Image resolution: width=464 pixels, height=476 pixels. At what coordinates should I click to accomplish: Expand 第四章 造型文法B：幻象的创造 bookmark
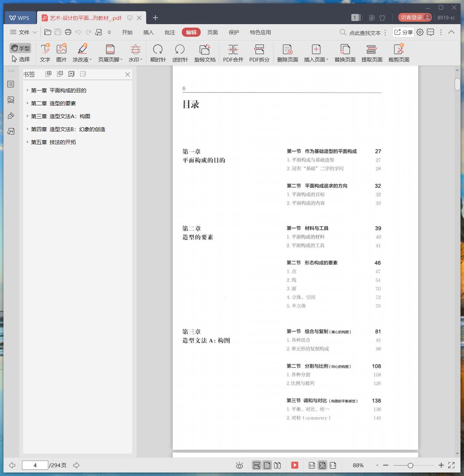pyautogui.click(x=28, y=129)
